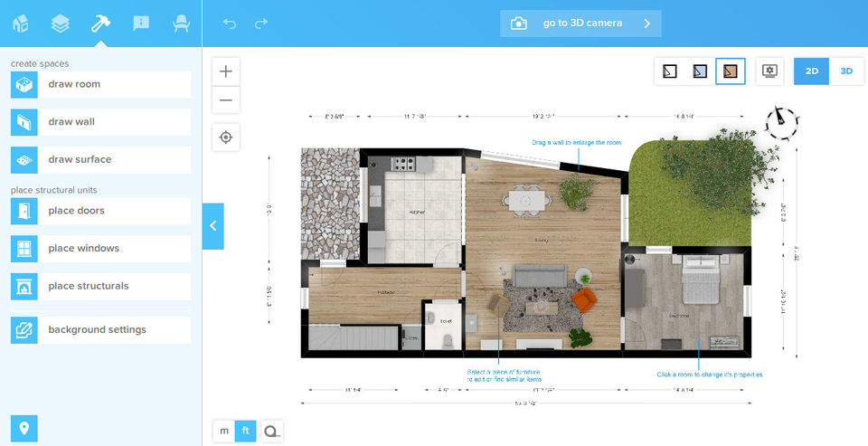Open the layers stack tab

click(61, 24)
